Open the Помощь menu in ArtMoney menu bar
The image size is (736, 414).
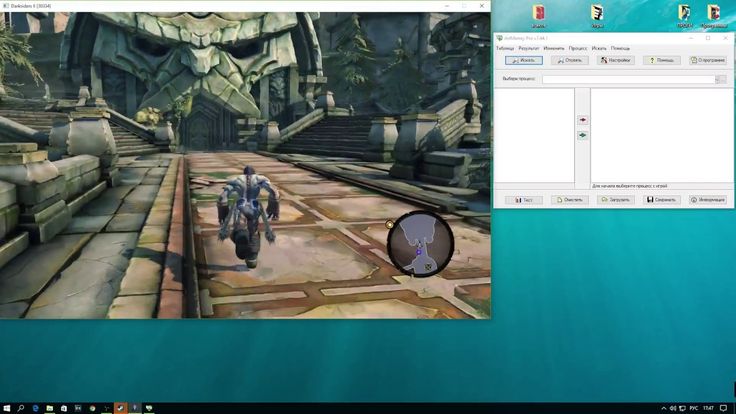620,48
